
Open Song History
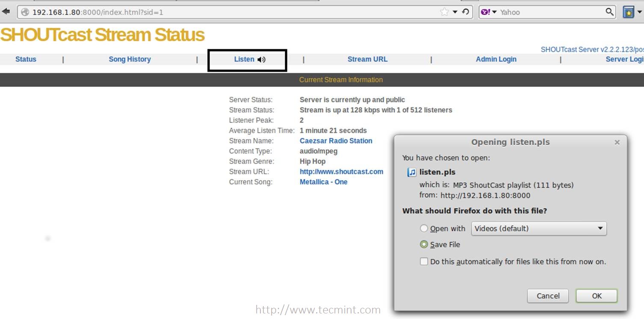pyautogui.click(x=130, y=59)
